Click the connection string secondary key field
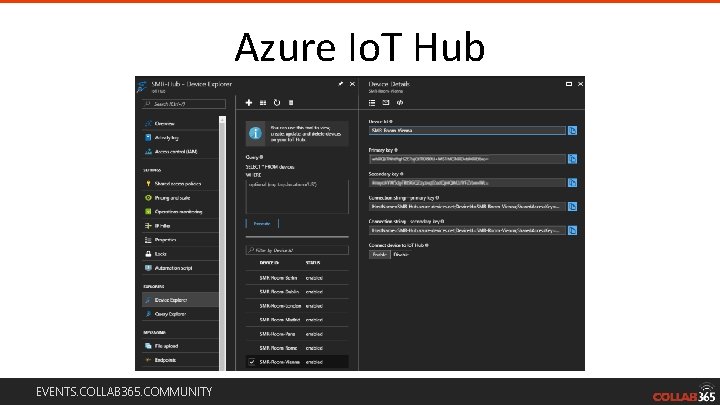Image resolution: width=720 pixels, height=405 pixels. tap(467, 231)
